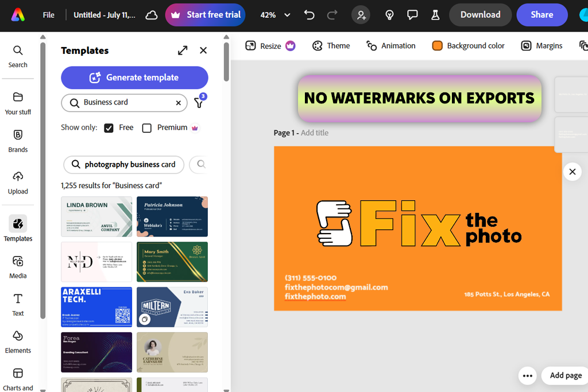588x392 pixels.
Task: Redo the last action
Action: pyautogui.click(x=332, y=15)
